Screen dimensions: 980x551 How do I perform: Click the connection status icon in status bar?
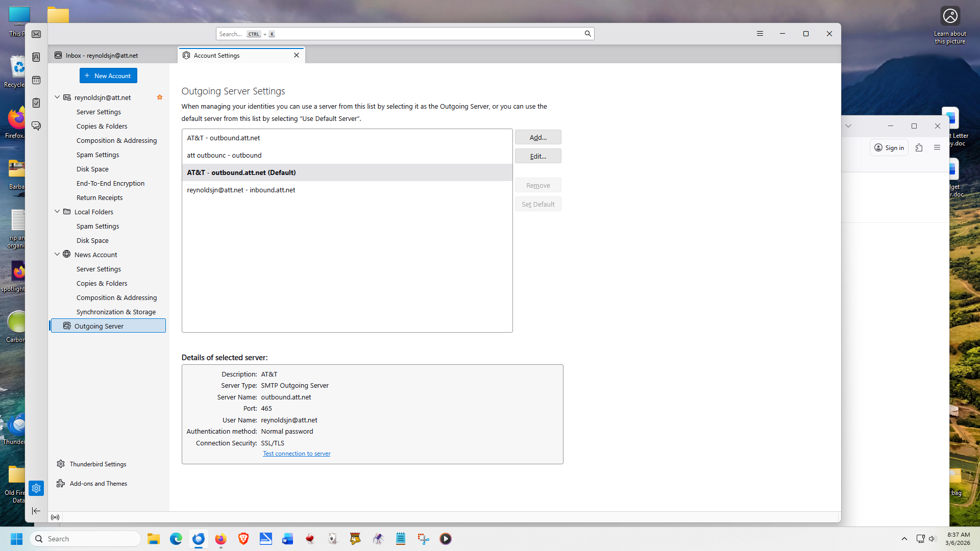(55, 517)
